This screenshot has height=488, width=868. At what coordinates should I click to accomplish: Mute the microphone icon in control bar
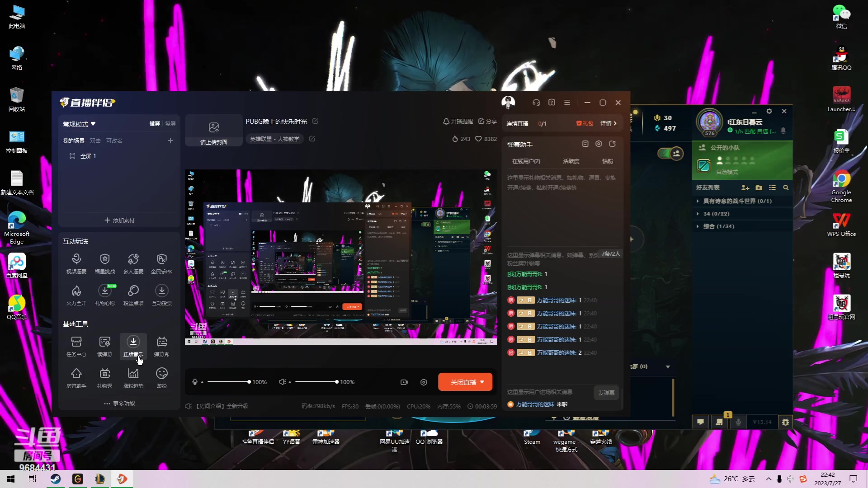tap(195, 382)
